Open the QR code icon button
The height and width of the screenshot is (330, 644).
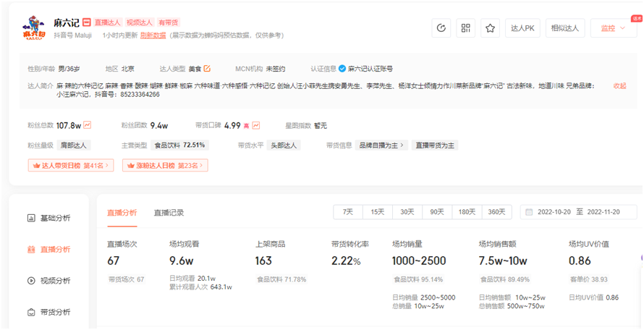coord(466,28)
